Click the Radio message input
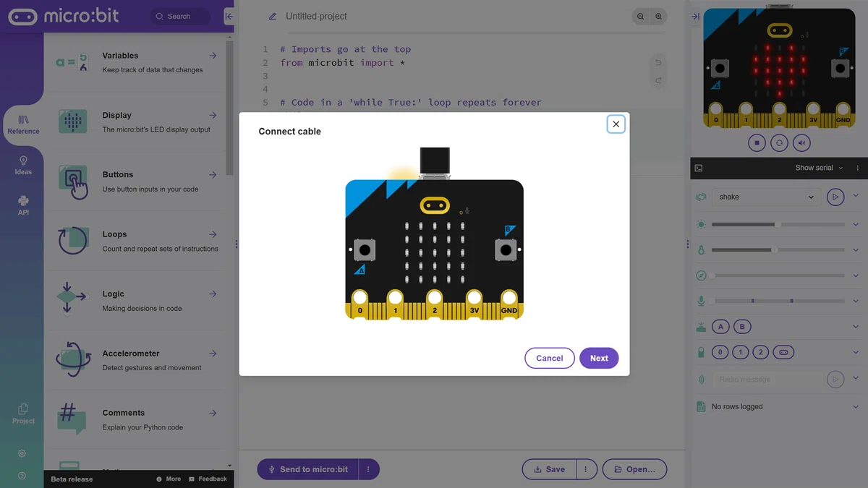868x488 pixels. [767, 379]
